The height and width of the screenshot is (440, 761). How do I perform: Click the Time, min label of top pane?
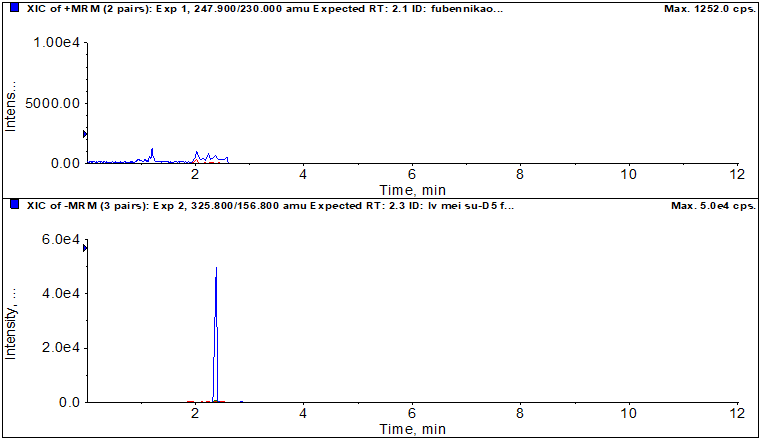click(x=412, y=189)
